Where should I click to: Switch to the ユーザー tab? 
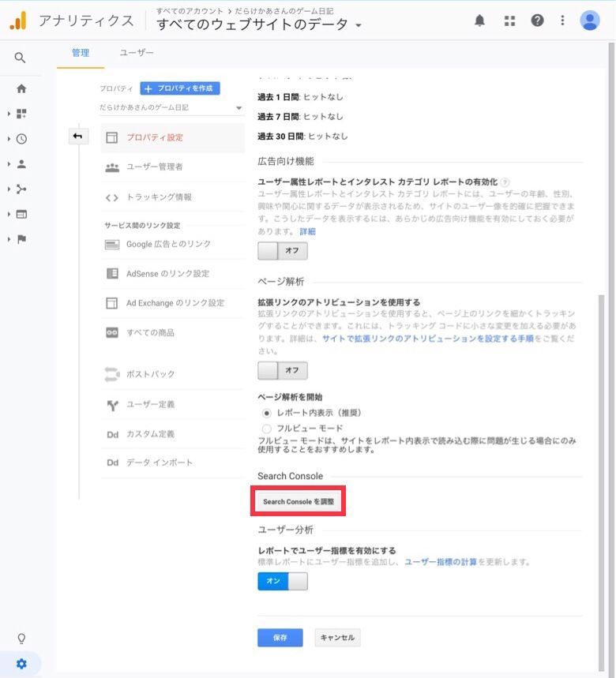[137, 53]
